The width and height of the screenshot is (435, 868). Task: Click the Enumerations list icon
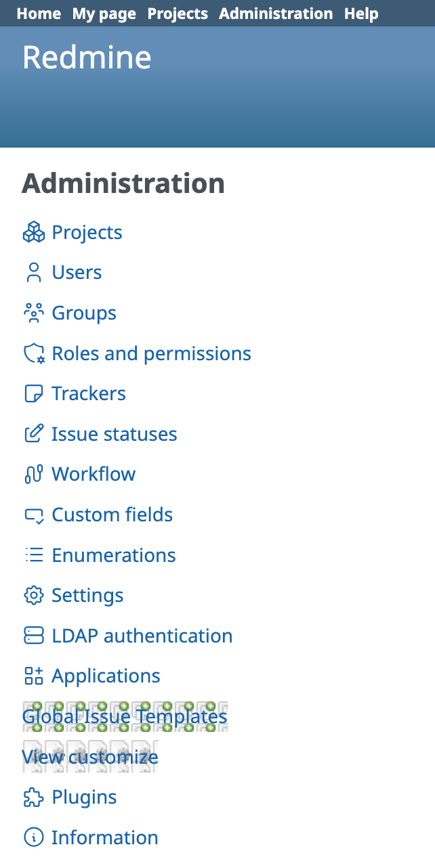point(33,556)
